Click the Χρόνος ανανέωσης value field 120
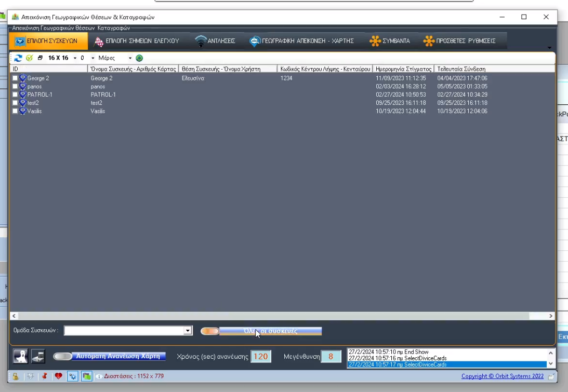Viewport: 568px width, 392px height. click(x=260, y=356)
